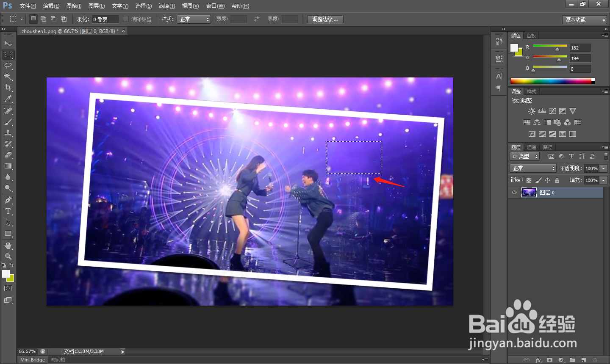This screenshot has height=364, width=610.
Task: Open the tool preset picker arrow
Action: [x=22, y=19]
